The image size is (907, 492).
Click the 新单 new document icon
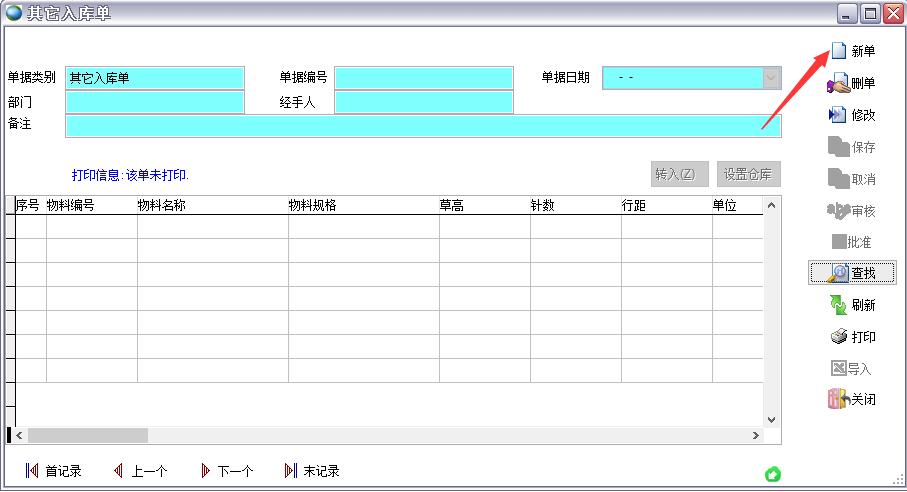pos(839,52)
